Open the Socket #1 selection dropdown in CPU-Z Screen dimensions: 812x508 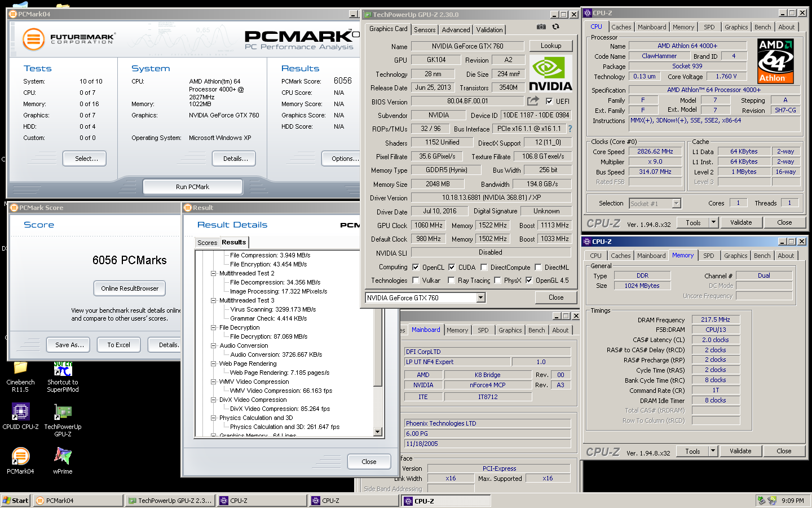click(x=676, y=203)
